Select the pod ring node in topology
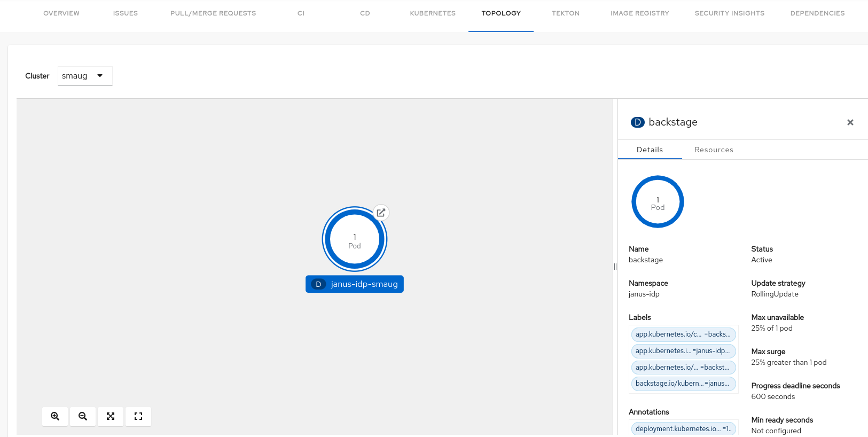Viewport: 868px width, 437px height. [354, 240]
